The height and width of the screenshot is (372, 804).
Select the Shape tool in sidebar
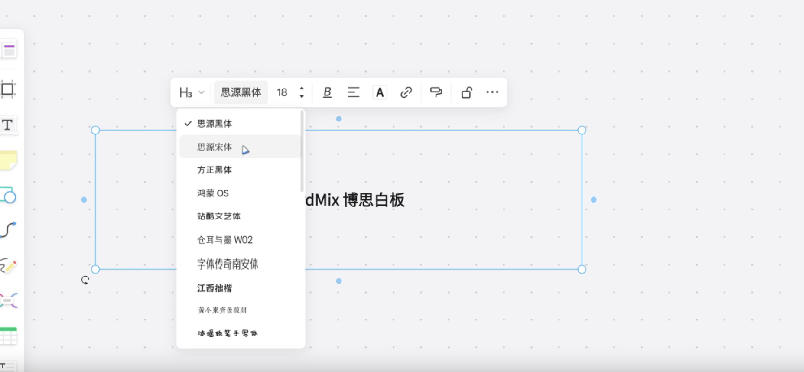(x=8, y=195)
